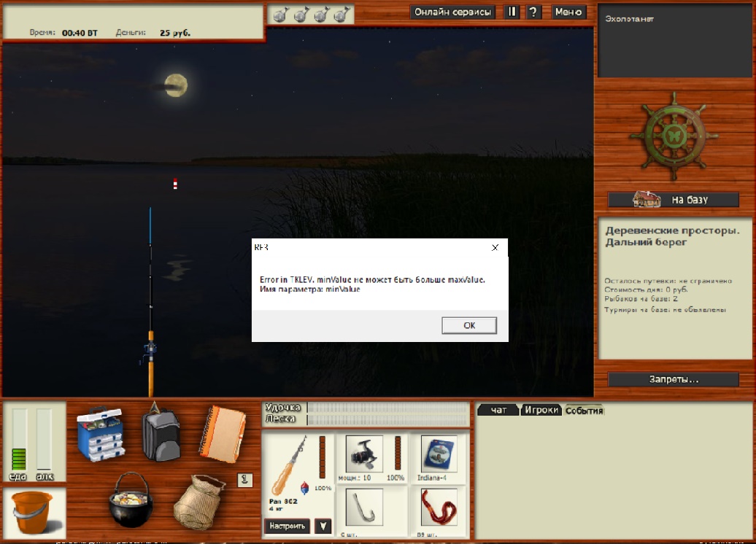Open the blue tackle box
Image resolution: width=756 pixels, height=544 pixels.
(x=101, y=434)
